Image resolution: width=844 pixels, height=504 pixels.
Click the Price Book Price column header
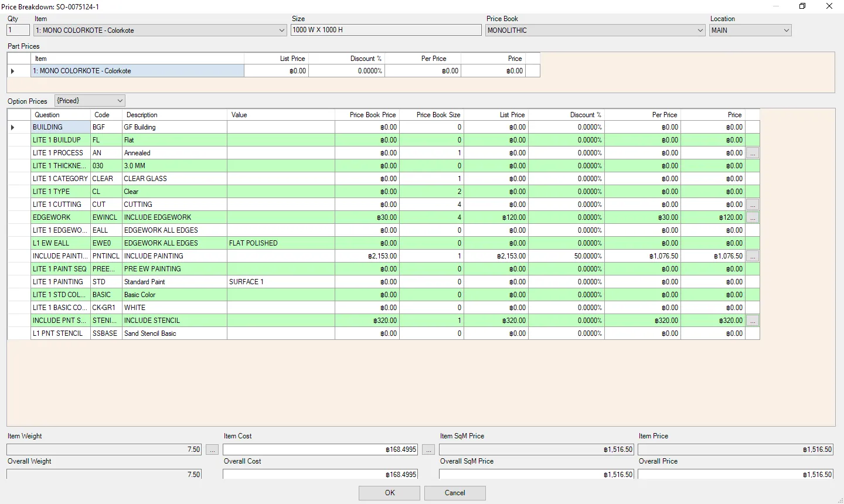coord(367,115)
